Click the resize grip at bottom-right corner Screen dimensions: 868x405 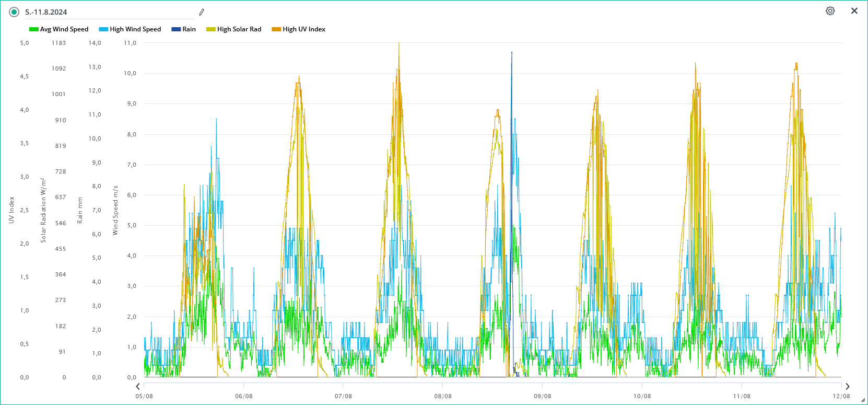click(x=863, y=400)
